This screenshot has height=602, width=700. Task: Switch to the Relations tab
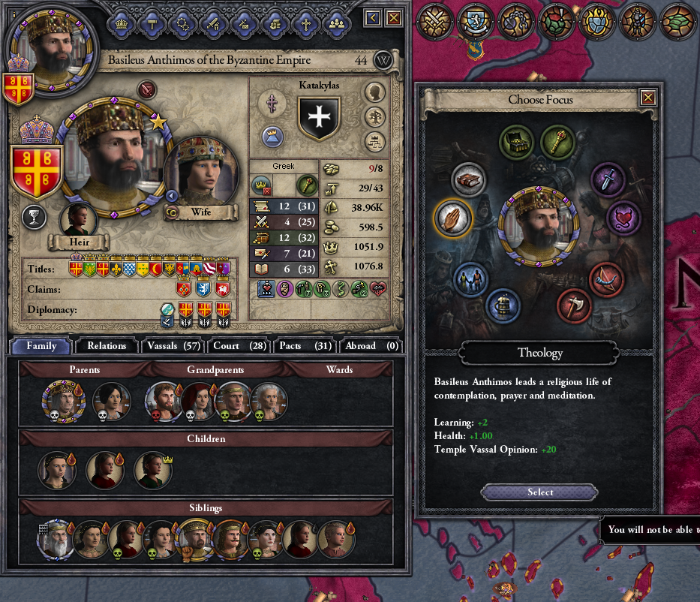coord(107,345)
